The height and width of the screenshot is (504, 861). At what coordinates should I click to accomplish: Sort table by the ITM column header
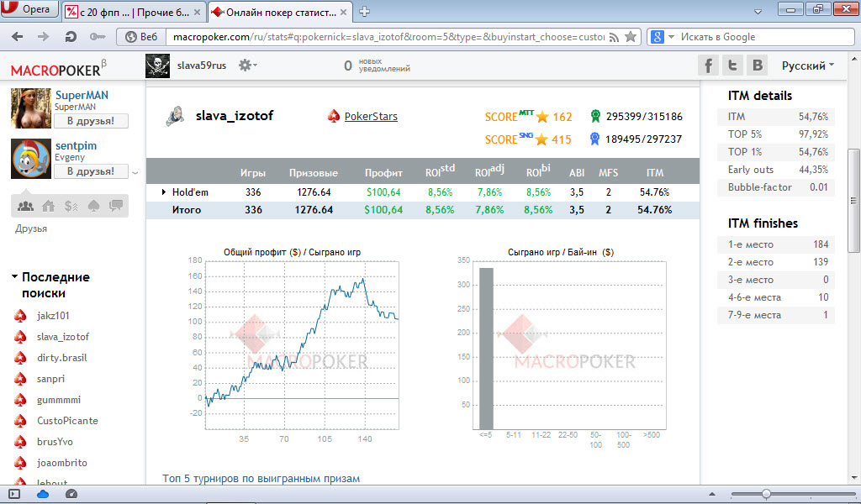(654, 173)
